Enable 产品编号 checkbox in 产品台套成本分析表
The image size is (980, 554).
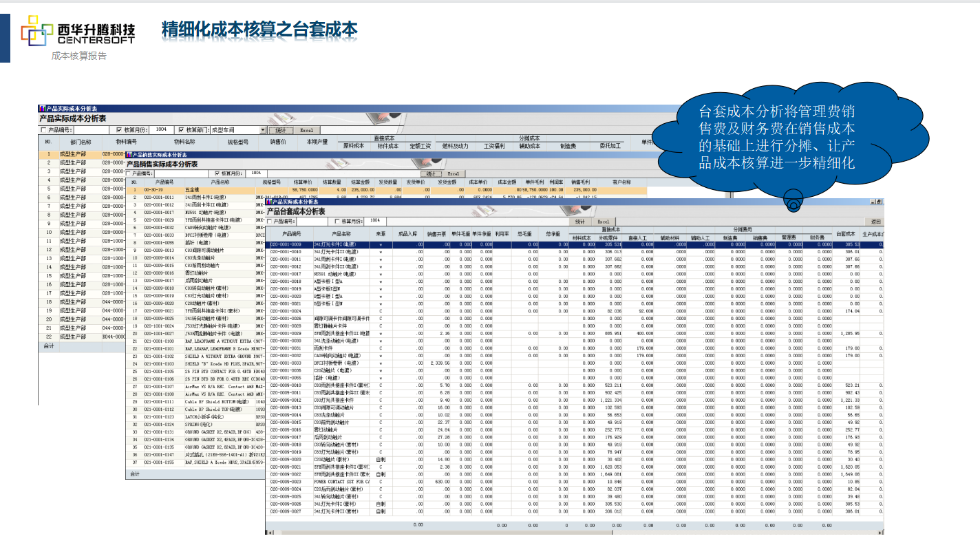tap(270, 222)
